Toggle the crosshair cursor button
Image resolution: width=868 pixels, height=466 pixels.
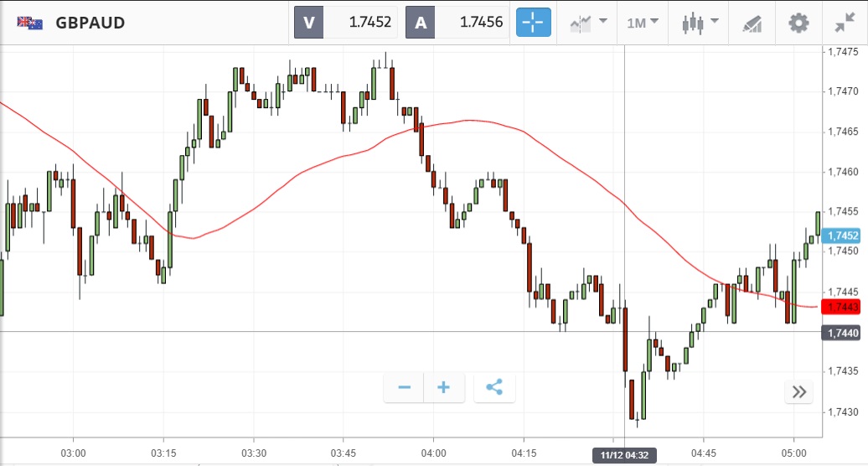pos(534,23)
